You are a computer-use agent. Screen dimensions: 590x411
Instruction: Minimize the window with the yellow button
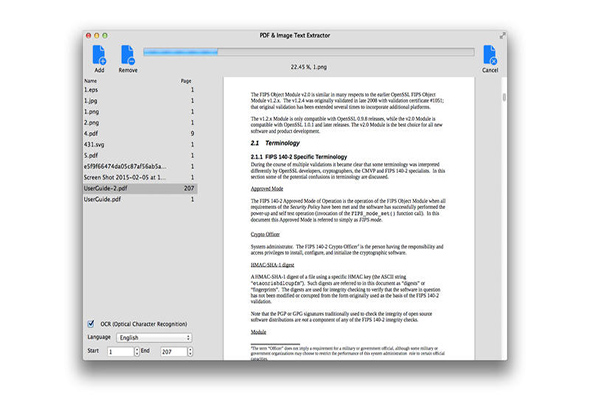click(x=97, y=35)
